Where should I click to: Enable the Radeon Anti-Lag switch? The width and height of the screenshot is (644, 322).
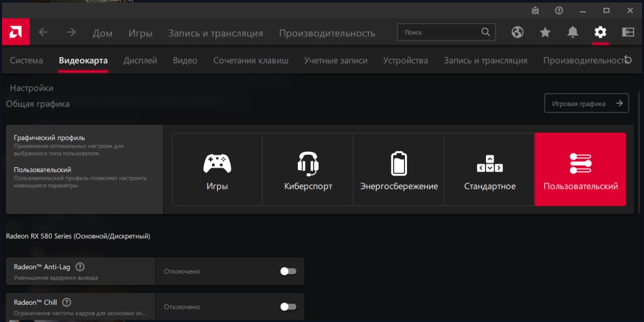(288, 271)
